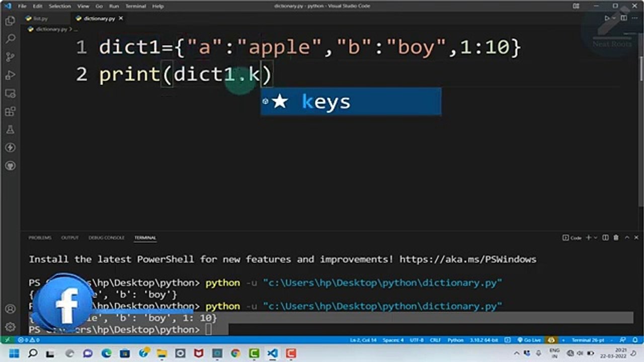Open the run options dropdown next to play
The height and width of the screenshot is (362, 644).
click(x=614, y=18)
